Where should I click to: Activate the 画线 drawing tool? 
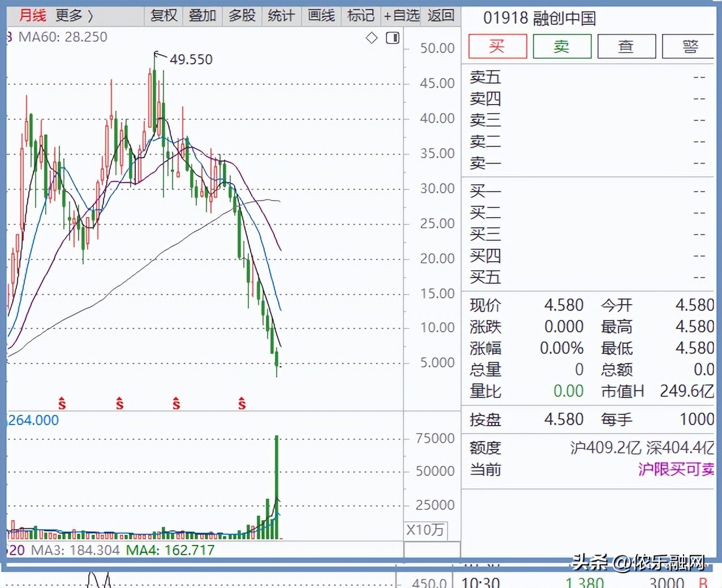[x=321, y=16]
